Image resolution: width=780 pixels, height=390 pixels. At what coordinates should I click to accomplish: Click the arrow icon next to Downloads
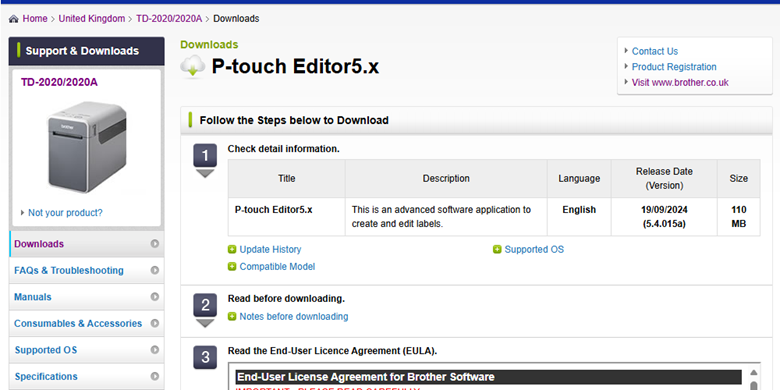(155, 244)
